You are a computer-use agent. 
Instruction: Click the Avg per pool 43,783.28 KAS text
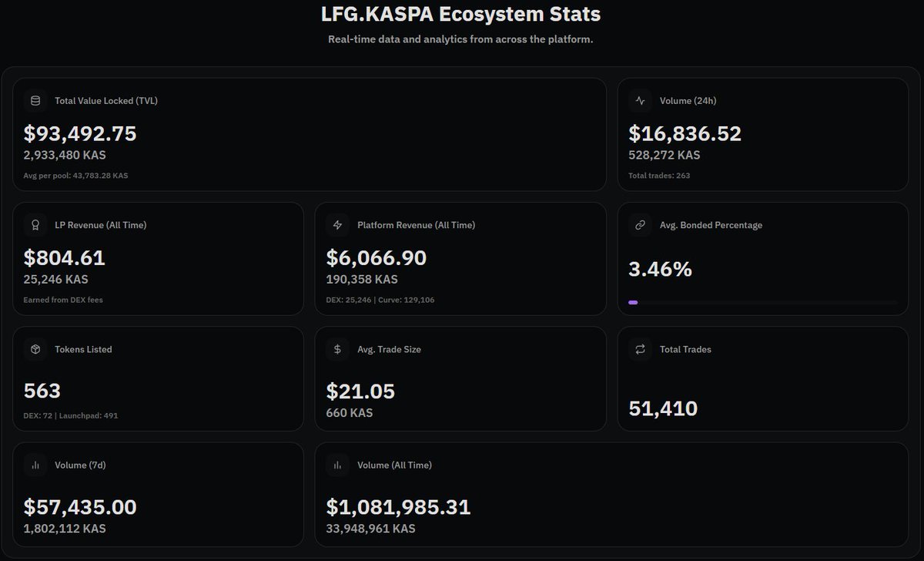[75, 176]
